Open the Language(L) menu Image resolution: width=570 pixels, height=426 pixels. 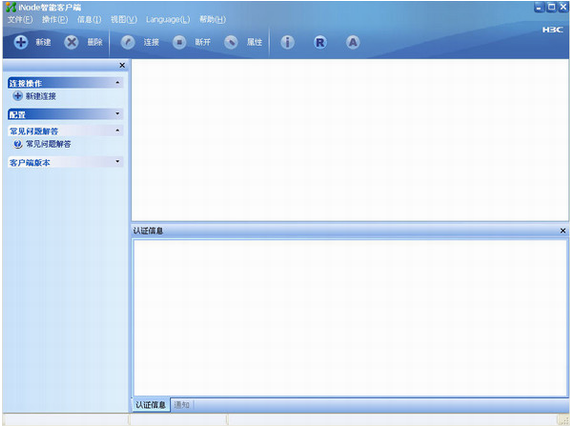(x=168, y=19)
